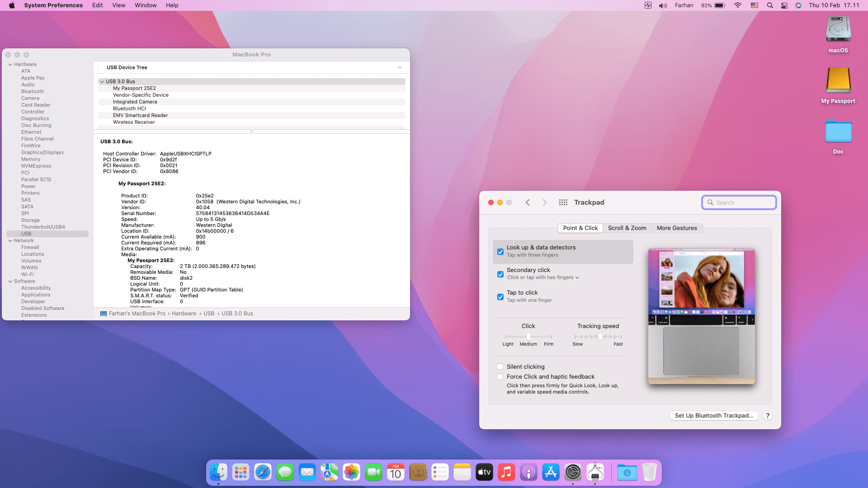Select My Passport drive on desktop

click(838, 80)
